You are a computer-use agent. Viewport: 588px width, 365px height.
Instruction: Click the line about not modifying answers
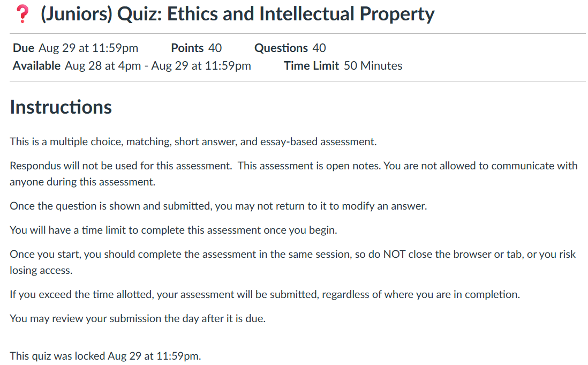point(218,206)
